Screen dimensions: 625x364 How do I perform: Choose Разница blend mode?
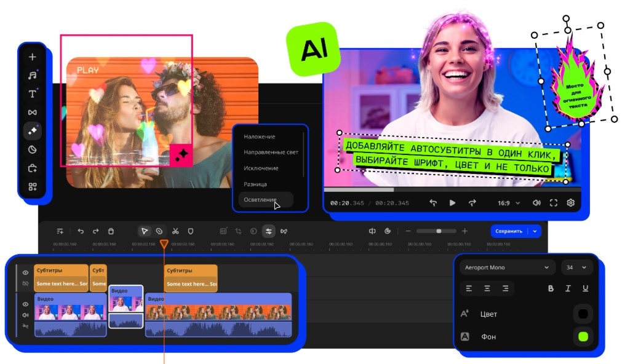pyautogui.click(x=255, y=184)
